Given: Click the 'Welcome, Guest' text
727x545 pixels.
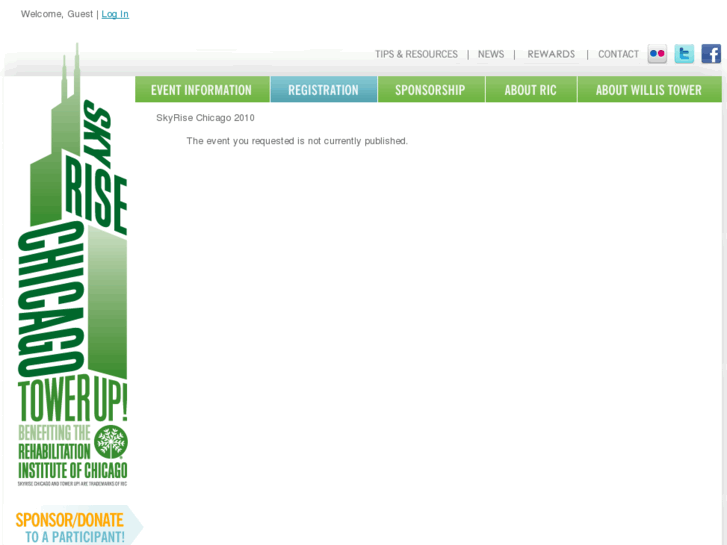Looking at the screenshot, I should coord(57,14).
